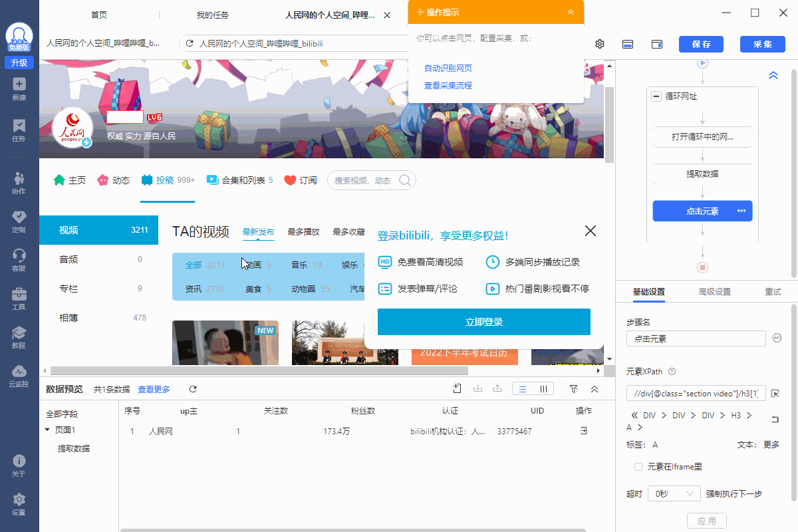Click the 查看采集流程 link
798x532 pixels.
point(448,85)
